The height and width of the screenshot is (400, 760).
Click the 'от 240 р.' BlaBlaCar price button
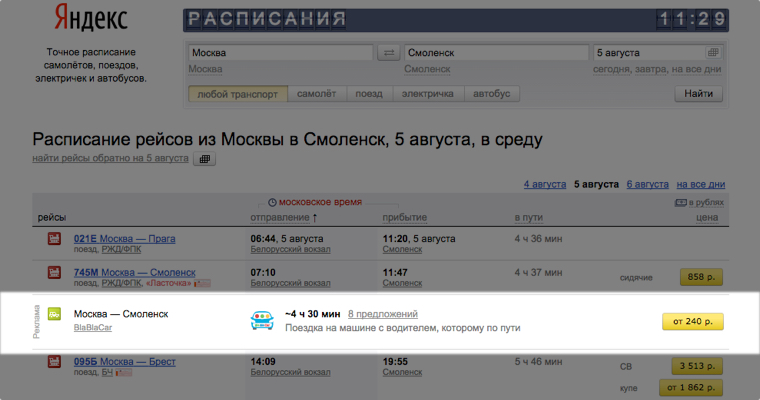(x=693, y=321)
